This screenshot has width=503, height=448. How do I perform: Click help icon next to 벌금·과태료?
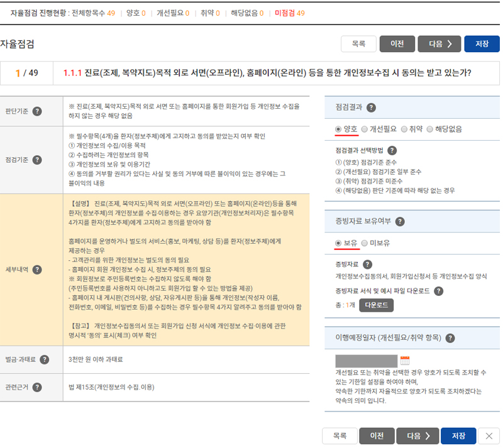coord(44,359)
